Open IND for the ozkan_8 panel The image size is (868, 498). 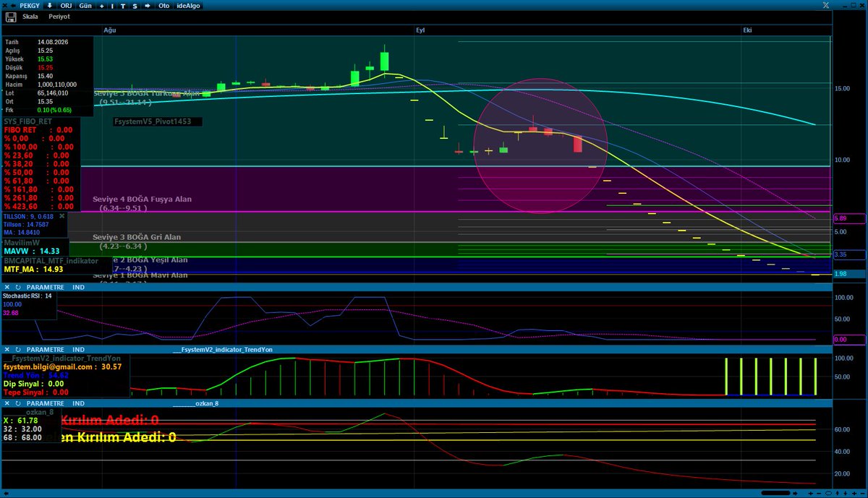pyautogui.click(x=78, y=403)
